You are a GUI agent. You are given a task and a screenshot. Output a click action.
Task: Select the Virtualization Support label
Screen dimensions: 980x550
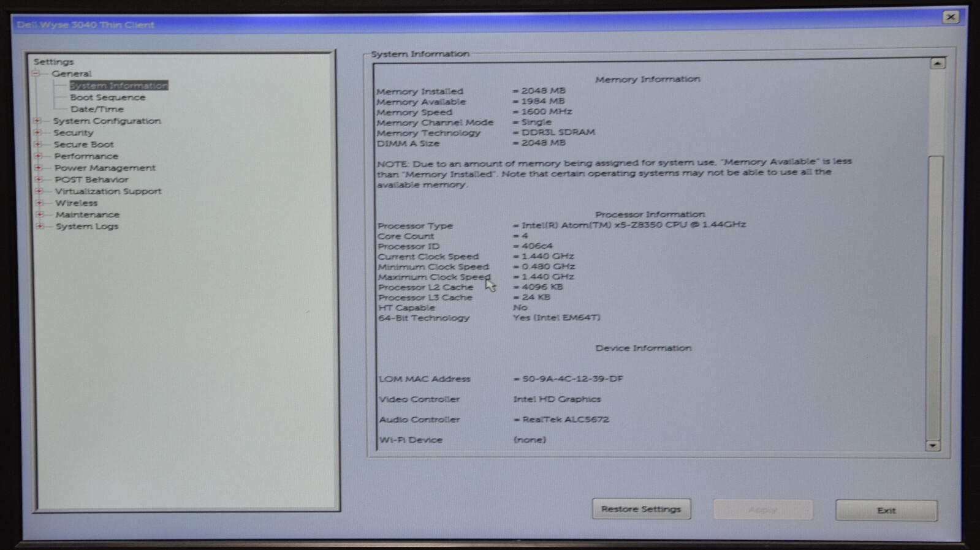pyautogui.click(x=108, y=191)
